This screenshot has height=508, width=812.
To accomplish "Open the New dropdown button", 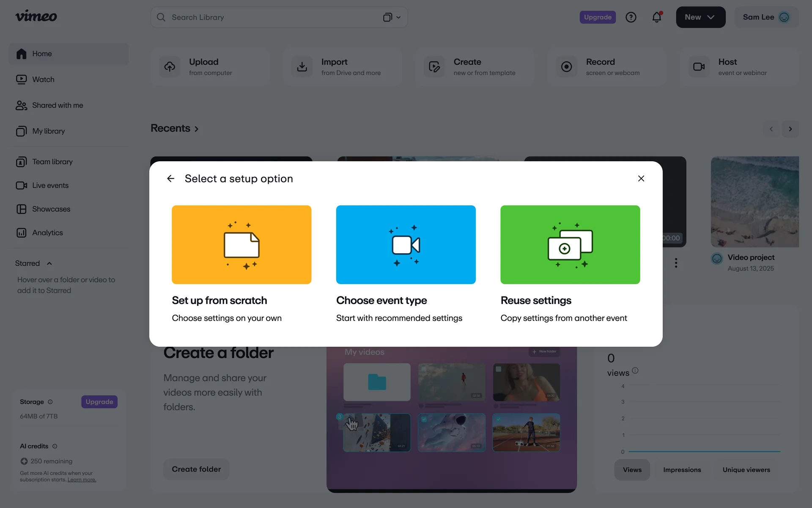I will (700, 17).
